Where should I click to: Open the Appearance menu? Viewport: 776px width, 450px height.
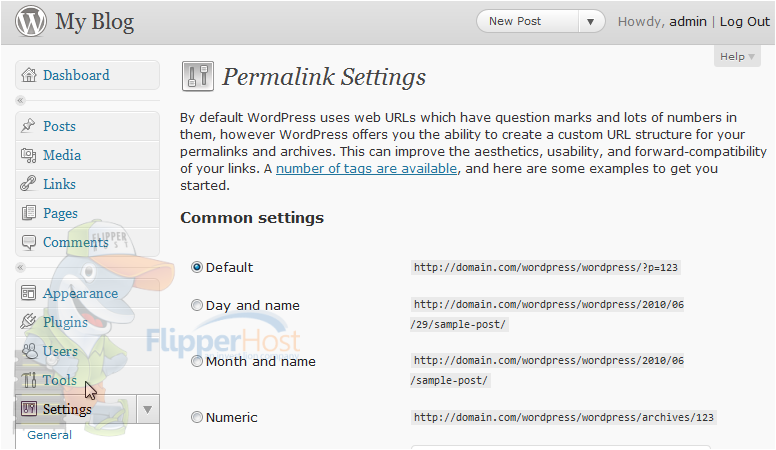pos(80,293)
